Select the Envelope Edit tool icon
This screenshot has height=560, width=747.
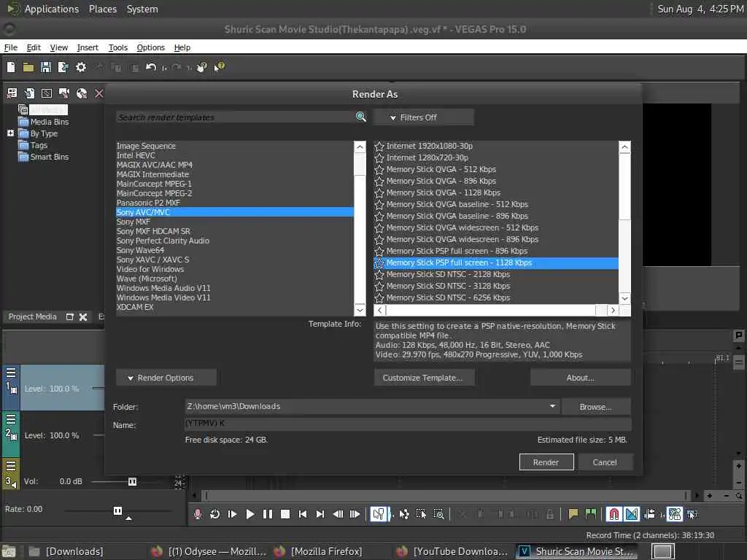tap(404, 514)
